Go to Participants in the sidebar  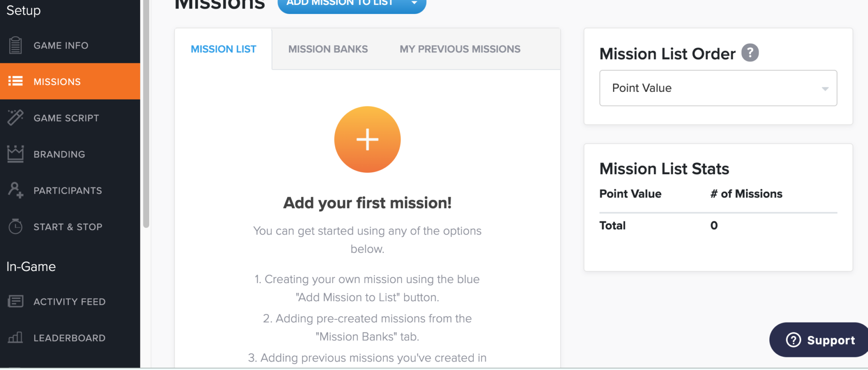68,191
